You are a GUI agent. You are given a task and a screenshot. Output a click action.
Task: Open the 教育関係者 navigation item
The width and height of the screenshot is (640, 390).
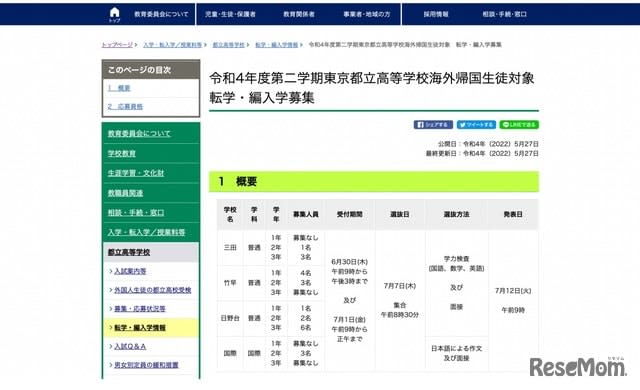(x=299, y=14)
